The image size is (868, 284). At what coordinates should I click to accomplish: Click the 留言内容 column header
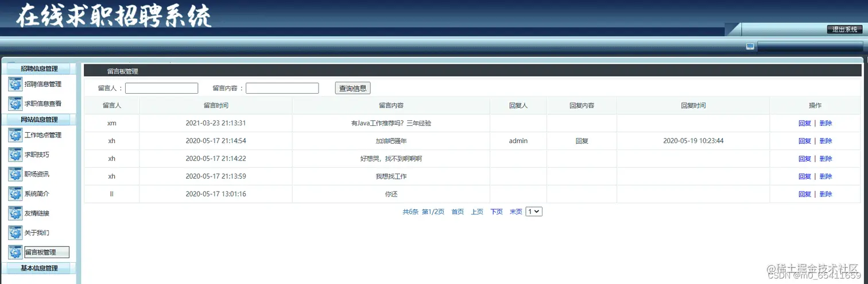(x=391, y=106)
